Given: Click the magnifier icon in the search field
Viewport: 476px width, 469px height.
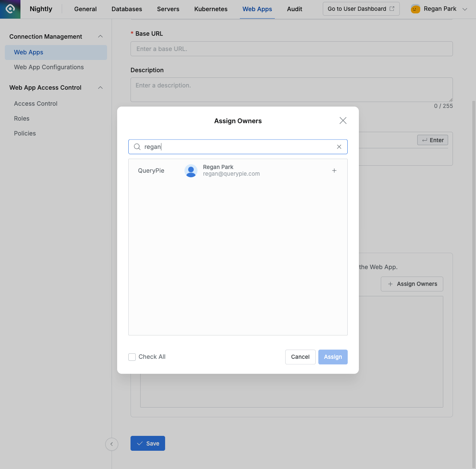Looking at the screenshot, I should pyautogui.click(x=137, y=147).
